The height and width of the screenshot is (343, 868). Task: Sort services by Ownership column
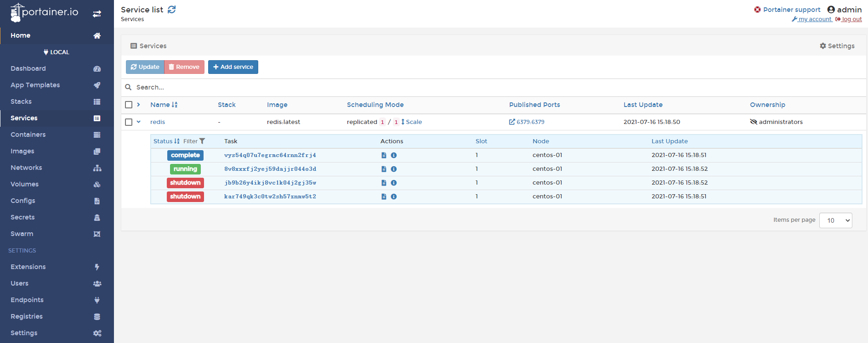click(767, 105)
